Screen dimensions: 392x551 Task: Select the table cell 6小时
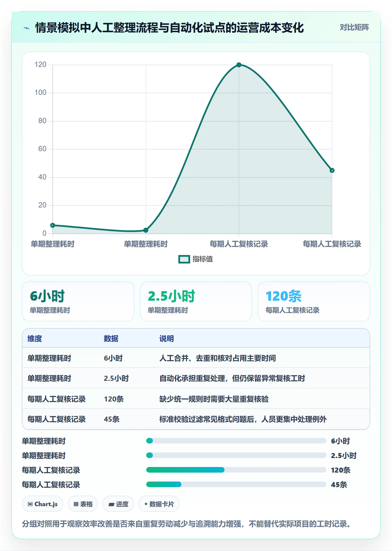point(113,358)
